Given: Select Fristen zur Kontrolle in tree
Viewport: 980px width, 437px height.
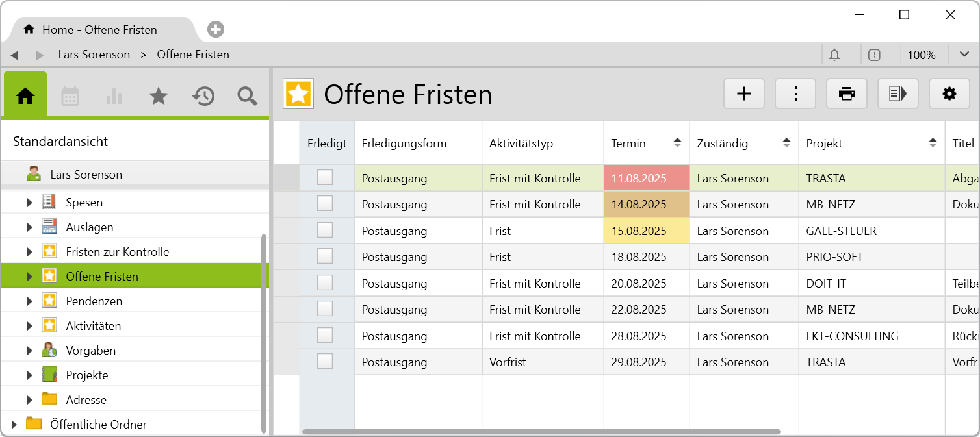Looking at the screenshot, I should pyautogui.click(x=118, y=252).
